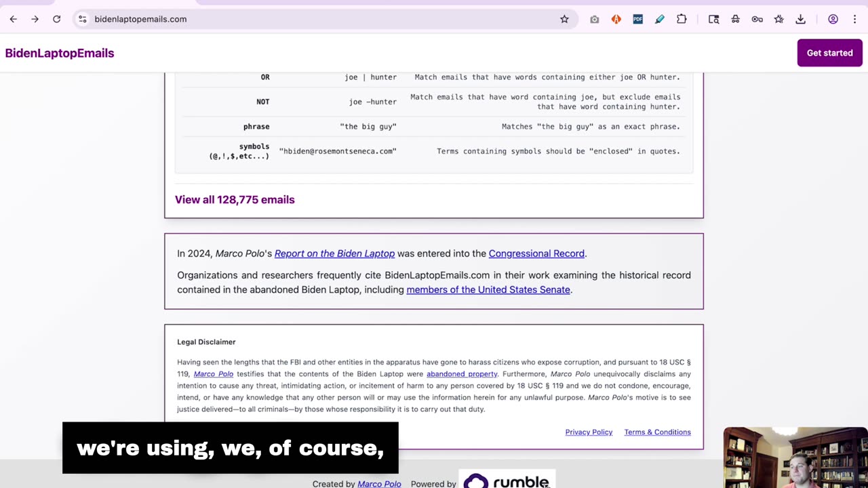Viewport: 868px width, 488px height.
Task: Go forward in browser history
Action: (35, 19)
